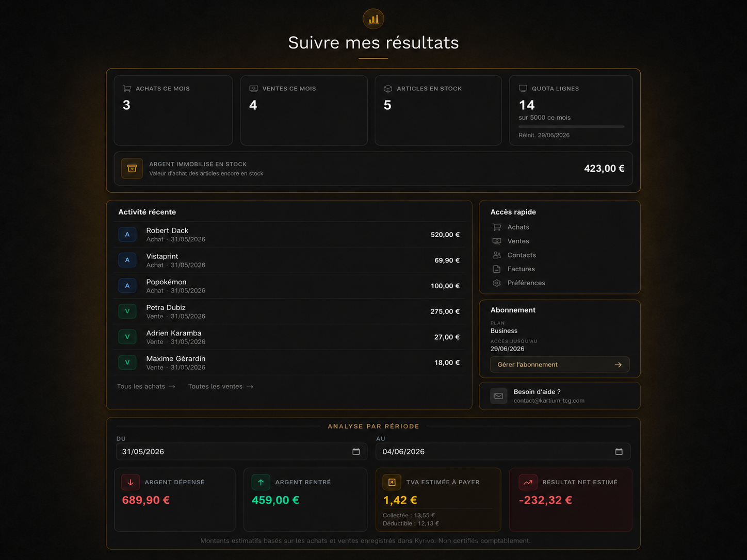Click the monitor icon in Quota lignes card
Viewport: 747px width, 560px height.
[x=523, y=89]
